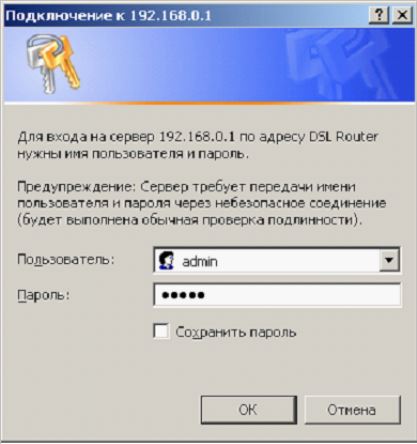Cancel login with the Отмена button

352,410
